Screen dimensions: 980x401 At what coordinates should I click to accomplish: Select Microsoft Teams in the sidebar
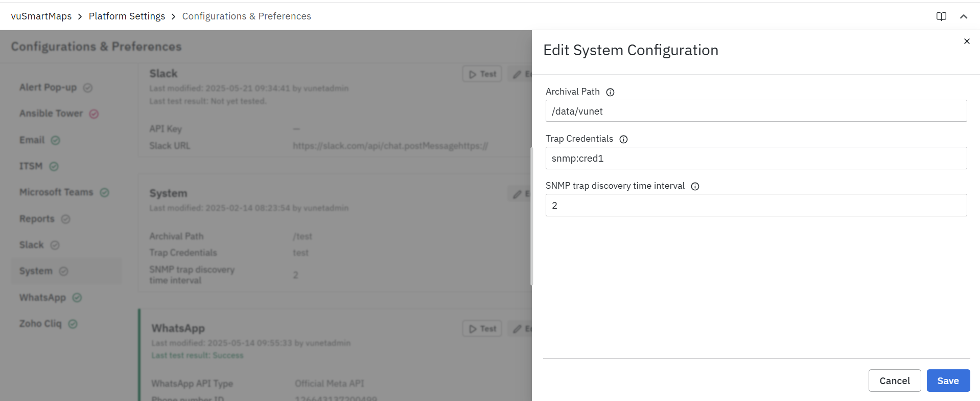56,192
